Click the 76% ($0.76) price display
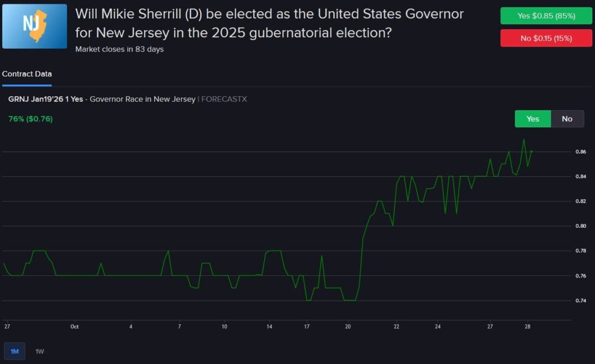 [x=30, y=117]
